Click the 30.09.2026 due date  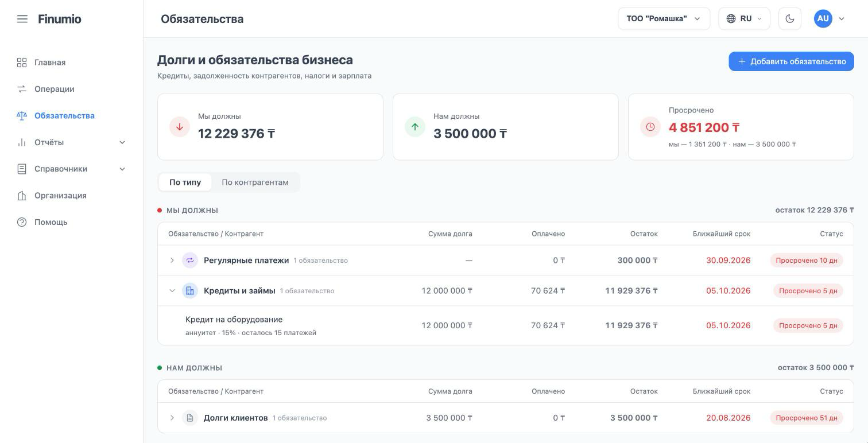(728, 261)
